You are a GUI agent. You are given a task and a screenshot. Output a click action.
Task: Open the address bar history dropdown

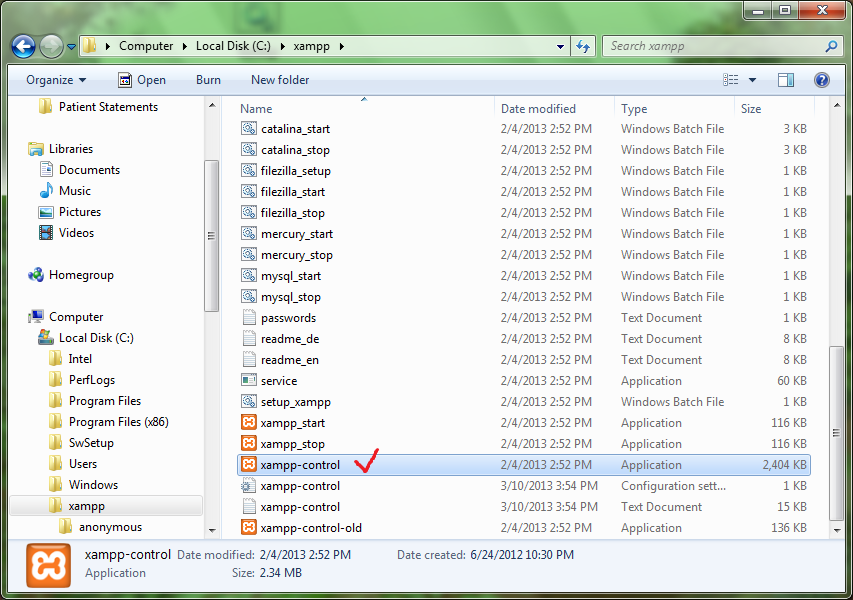(x=560, y=46)
